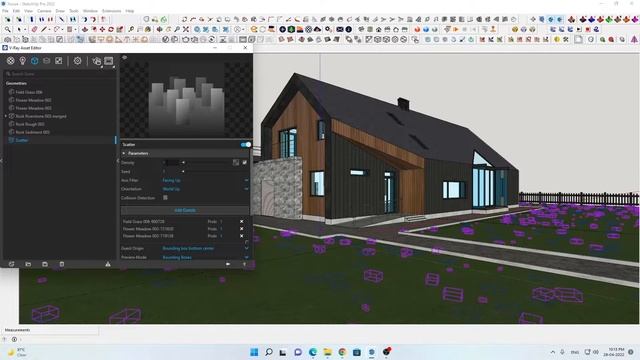The width and height of the screenshot is (640, 360).
Task: Select the SketchUp Line pencil tool
Action: pyautogui.click(x=44, y=29)
